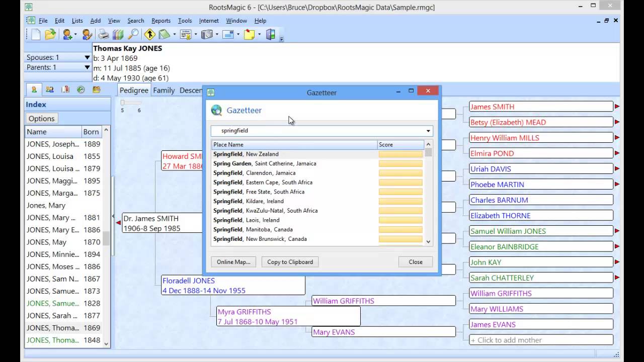This screenshot has width=644, height=362.
Task: Click red arrow next to John KAY
Action: click(617, 262)
